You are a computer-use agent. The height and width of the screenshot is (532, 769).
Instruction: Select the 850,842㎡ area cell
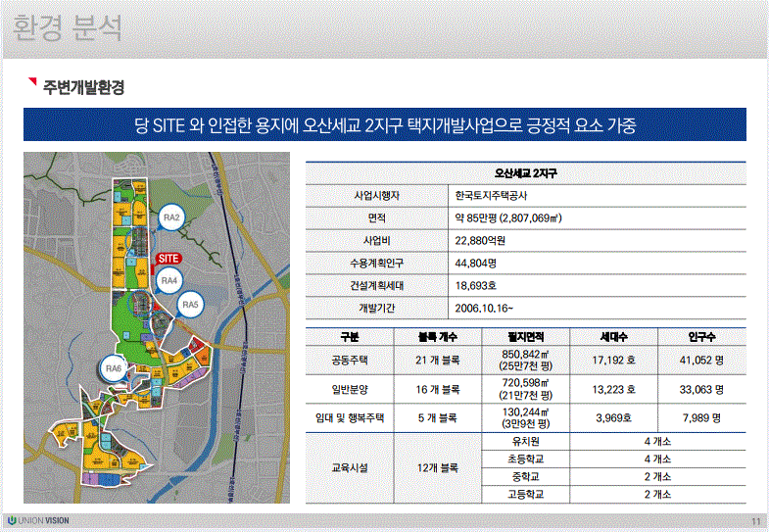pos(526,361)
